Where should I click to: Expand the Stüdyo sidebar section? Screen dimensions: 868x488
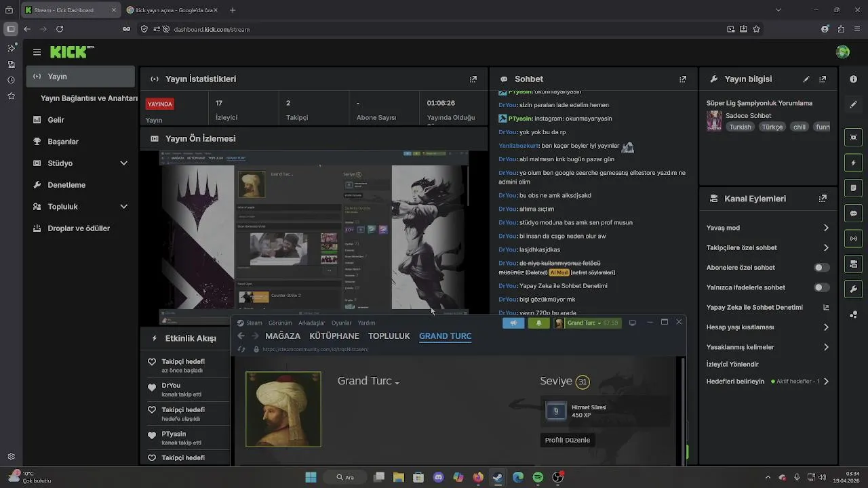pyautogui.click(x=123, y=163)
